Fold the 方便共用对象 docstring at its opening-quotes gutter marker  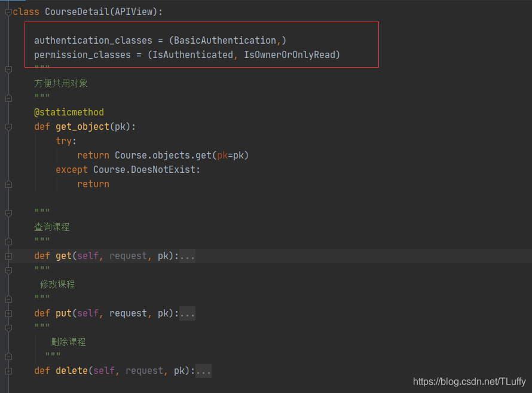tap(9, 69)
